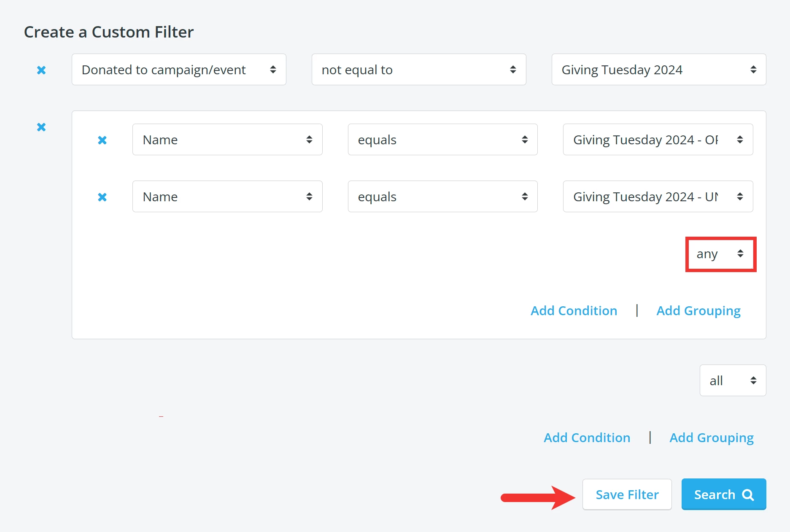The width and height of the screenshot is (790, 532).
Task: Click the Search button
Action: (723, 494)
